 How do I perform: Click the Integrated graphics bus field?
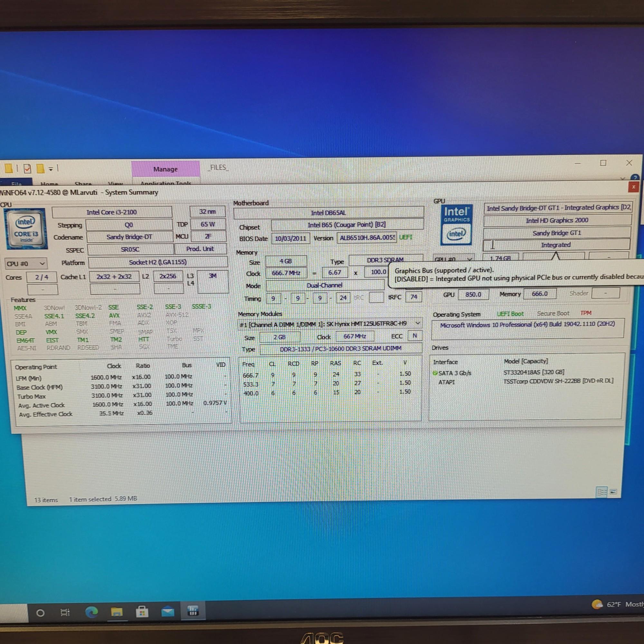(x=556, y=245)
